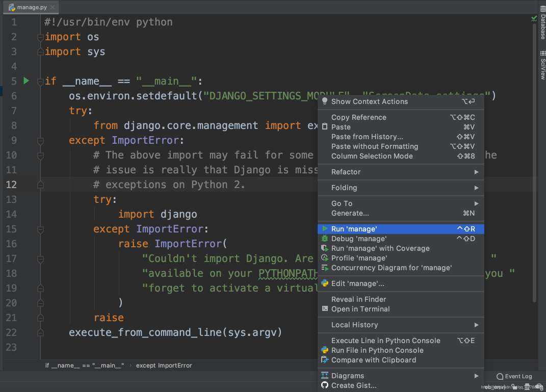
Task: Click execute_from_command_line on line 22
Action: point(145,332)
